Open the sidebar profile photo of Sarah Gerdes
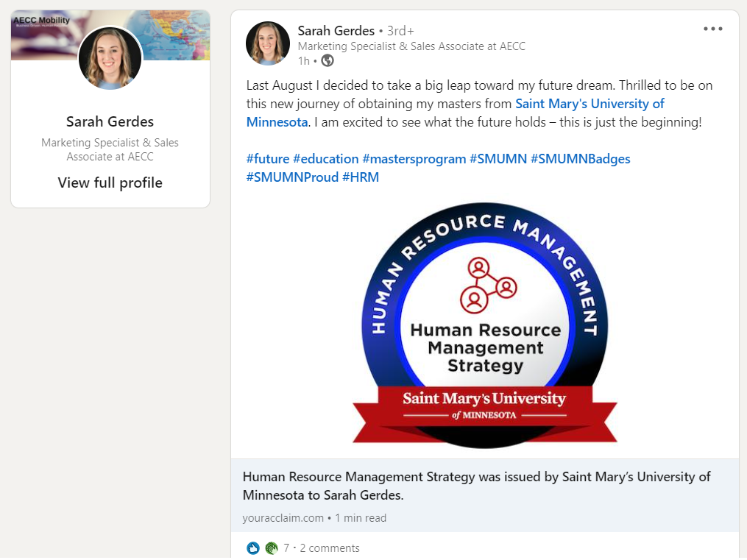 (x=110, y=58)
